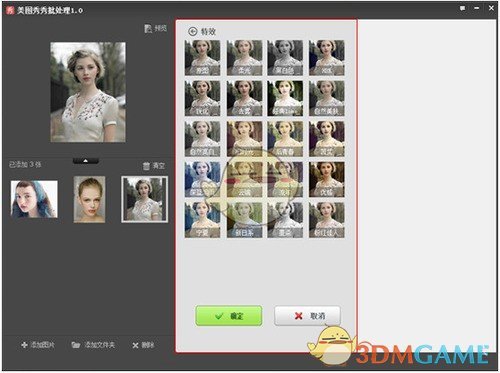Screen dimensions: 500x373
Task: Apply the 自然美肤 skin effect
Action: [x=327, y=98]
